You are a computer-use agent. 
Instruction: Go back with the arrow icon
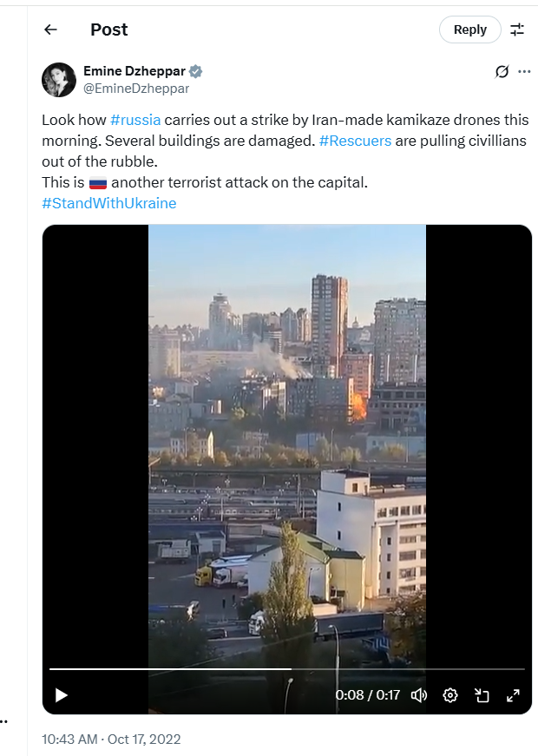pos(50,30)
